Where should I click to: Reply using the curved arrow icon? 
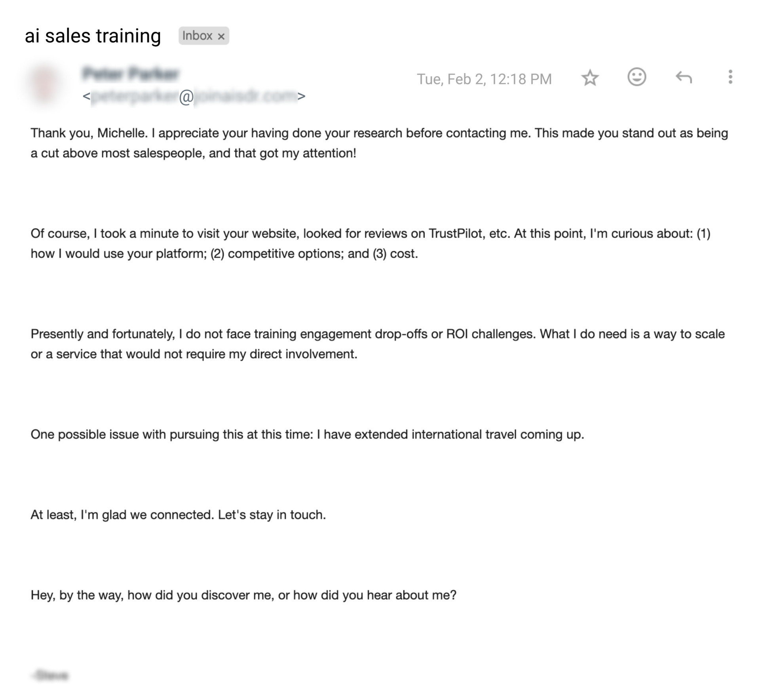click(684, 77)
